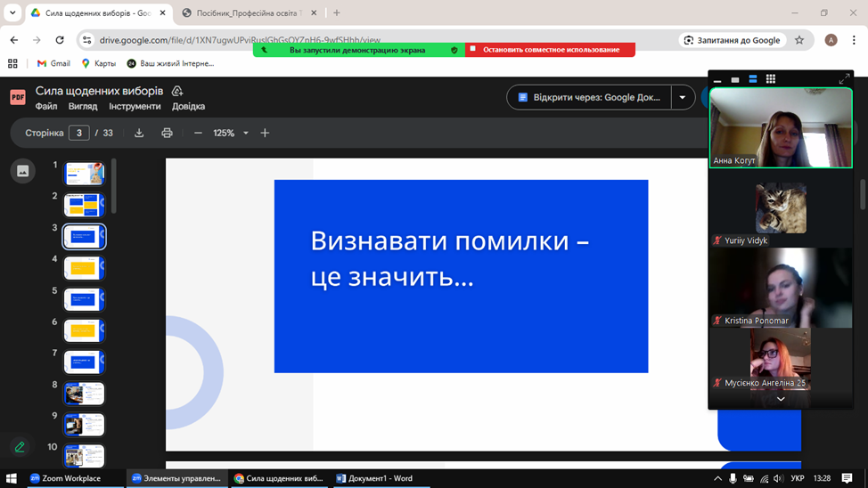Zoom out with the minus icon

point(198,133)
